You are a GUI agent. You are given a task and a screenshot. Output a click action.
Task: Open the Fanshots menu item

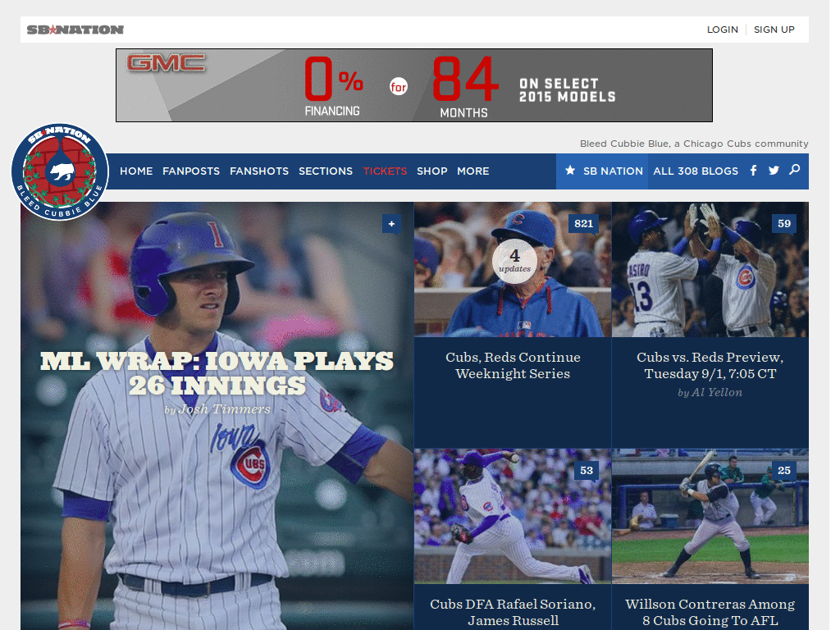(259, 171)
